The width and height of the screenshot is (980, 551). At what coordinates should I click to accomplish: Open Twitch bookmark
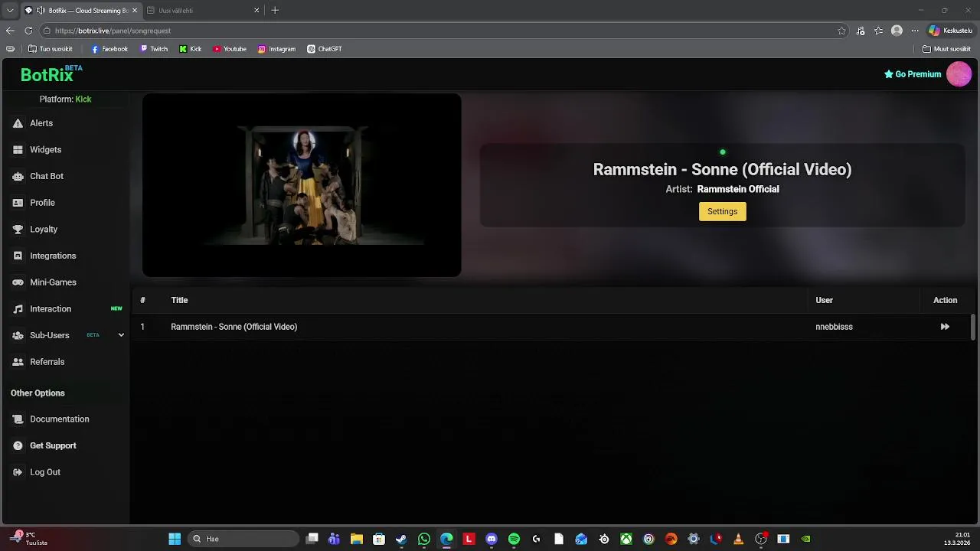pyautogui.click(x=154, y=49)
